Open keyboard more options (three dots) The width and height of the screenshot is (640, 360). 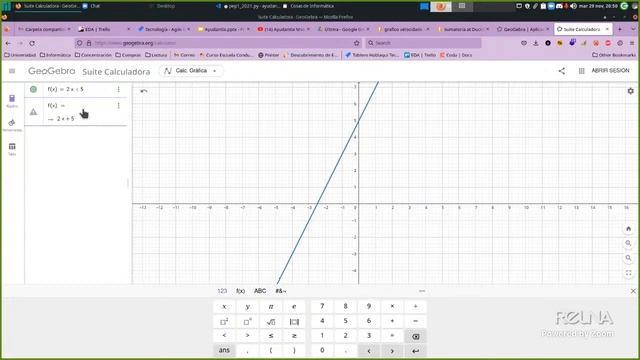pyautogui.click(x=422, y=291)
